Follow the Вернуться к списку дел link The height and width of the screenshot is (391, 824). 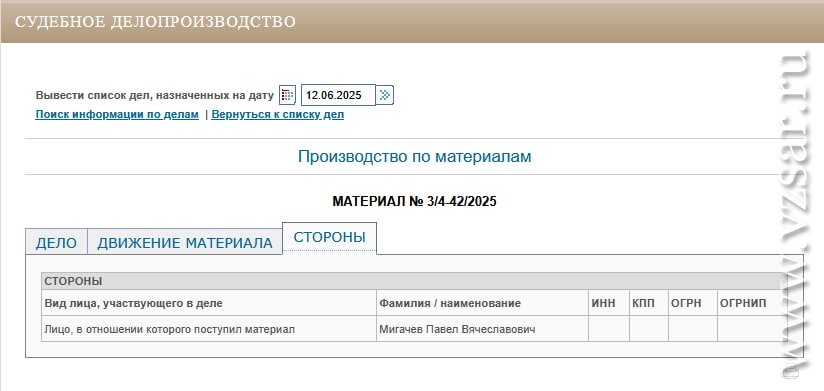tap(277, 115)
